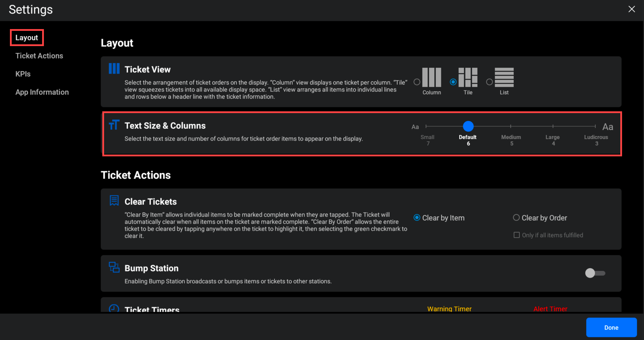Screen dimensions: 644x340
Task: Select the Clear by Item radio button
Action: [417, 218]
